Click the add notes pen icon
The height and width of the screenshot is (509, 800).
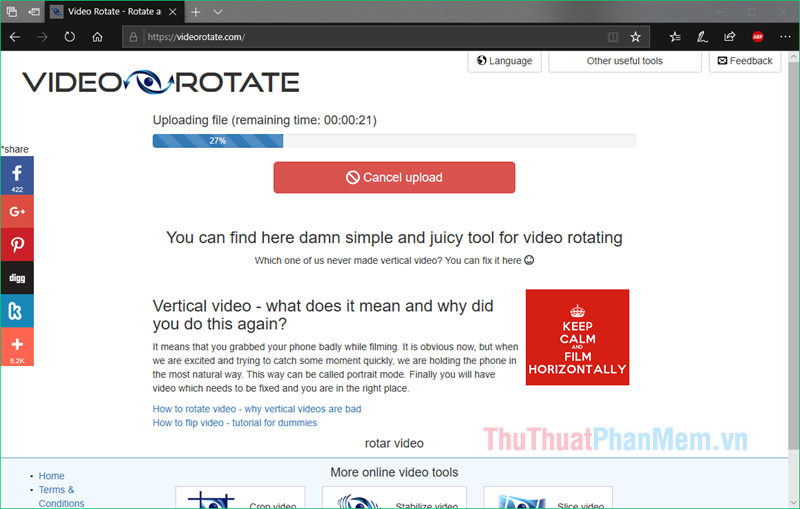click(703, 37)
